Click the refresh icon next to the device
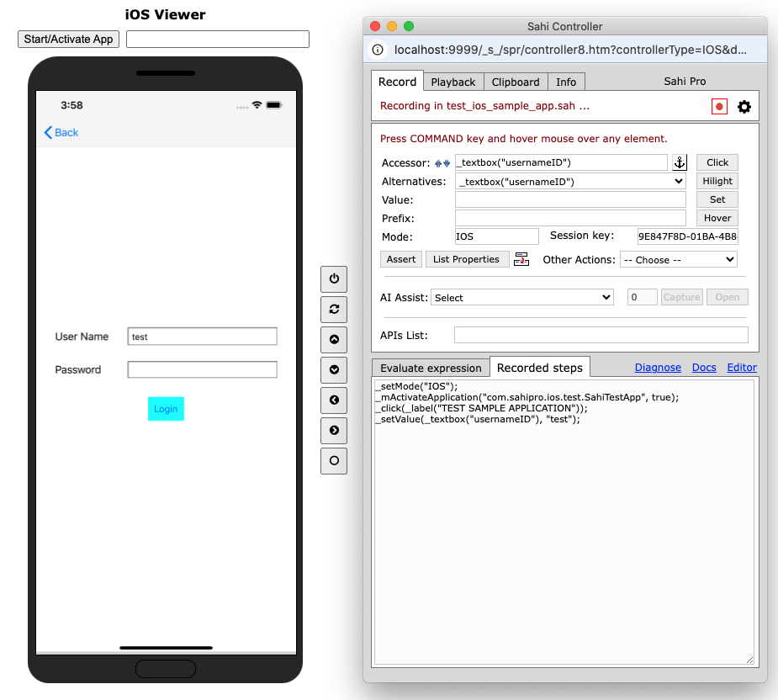The image size is (778, 700). pos(334,309)
